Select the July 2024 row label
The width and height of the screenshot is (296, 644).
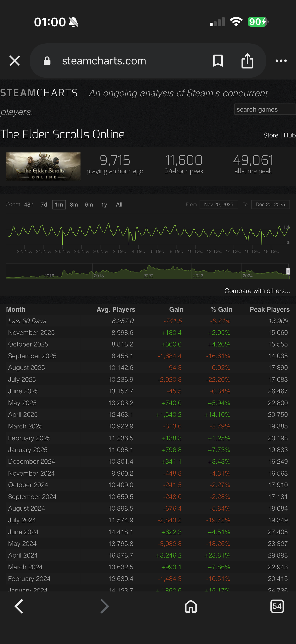tap(22, 520)
